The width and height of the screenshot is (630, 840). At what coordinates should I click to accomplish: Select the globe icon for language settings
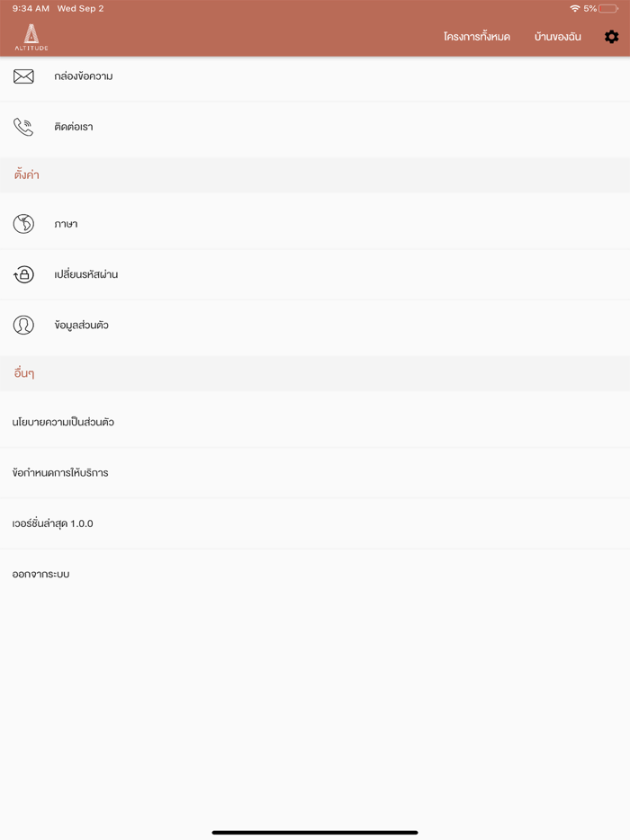click(22, 224)
